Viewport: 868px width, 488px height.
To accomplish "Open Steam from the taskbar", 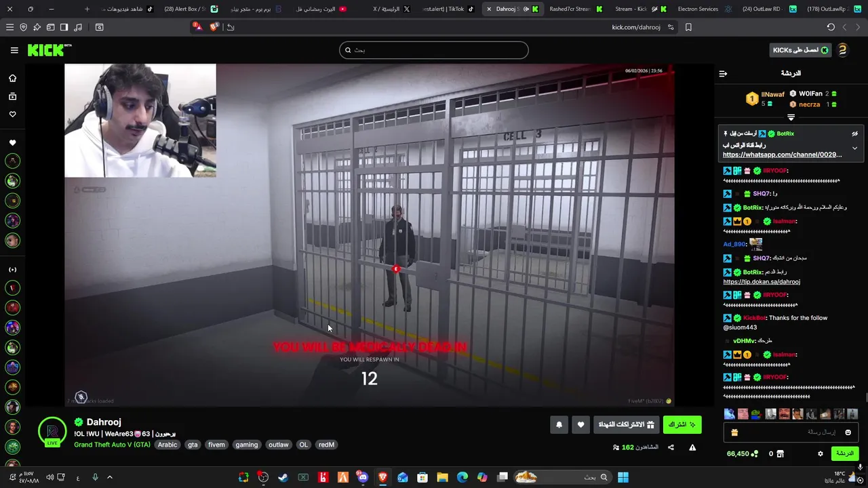I will [x=283, y=477].
